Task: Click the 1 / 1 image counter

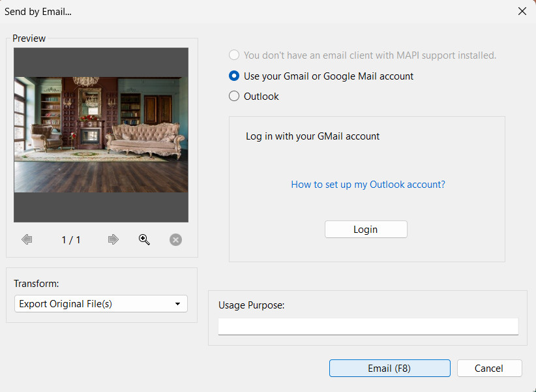Action: [x=71, y=240]
